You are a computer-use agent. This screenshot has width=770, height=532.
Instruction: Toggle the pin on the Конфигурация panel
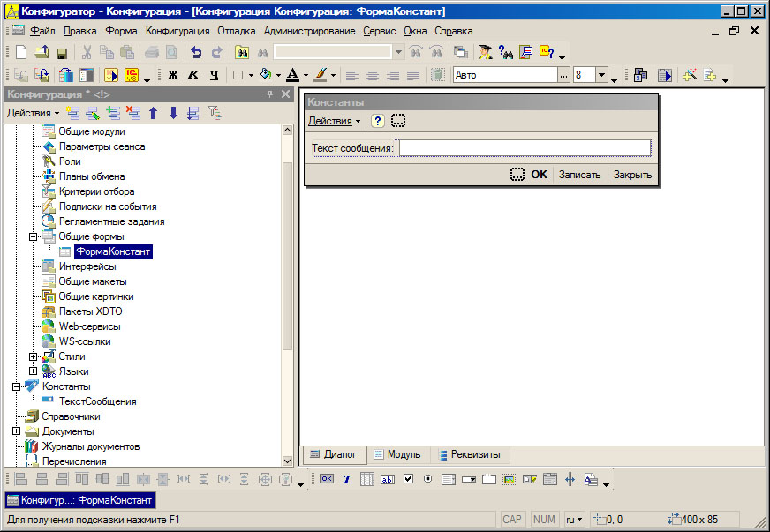(x=269, y=94)
